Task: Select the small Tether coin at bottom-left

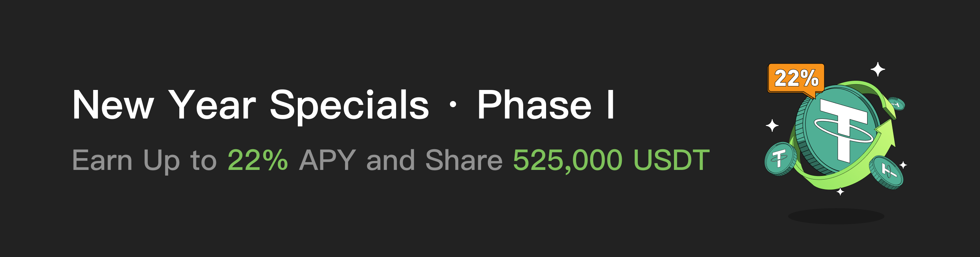Action: [780, 158]
